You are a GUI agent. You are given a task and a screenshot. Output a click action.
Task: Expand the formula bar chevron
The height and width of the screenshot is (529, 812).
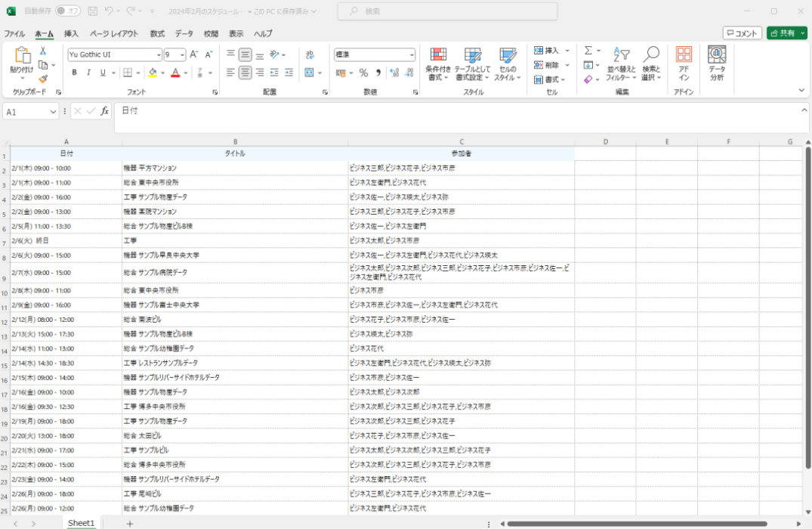(x=804, y=110)
